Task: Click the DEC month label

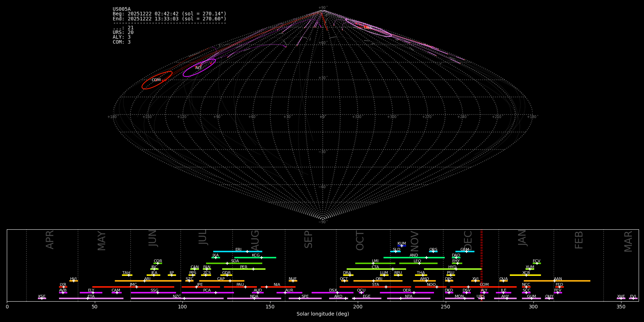Action: click(x=468, y=240)
